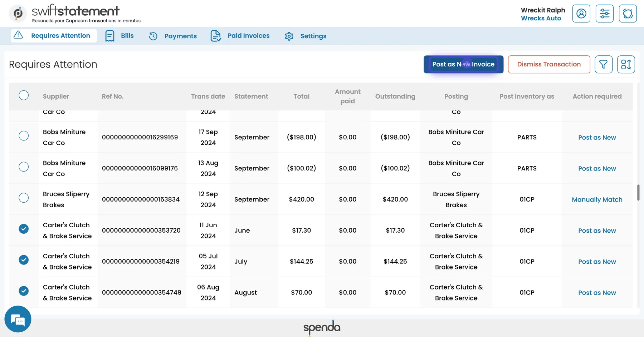Click Post as New for $70.00 row

coord(597,293)
